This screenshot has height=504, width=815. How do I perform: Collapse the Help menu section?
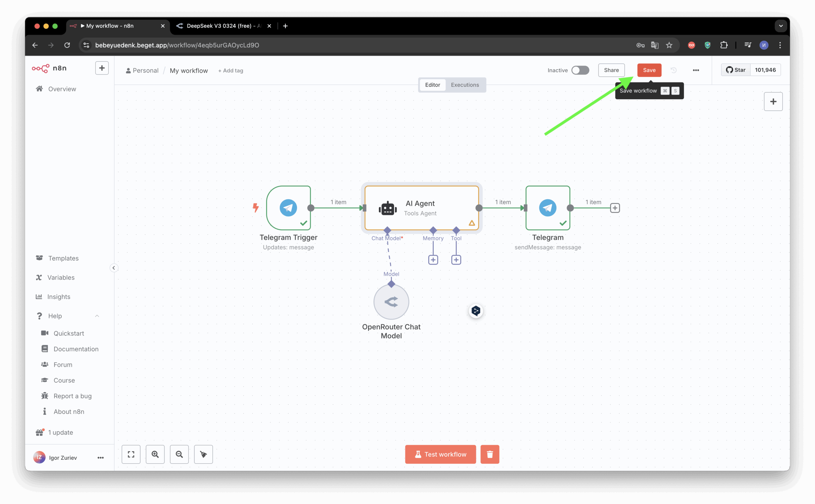97,316
